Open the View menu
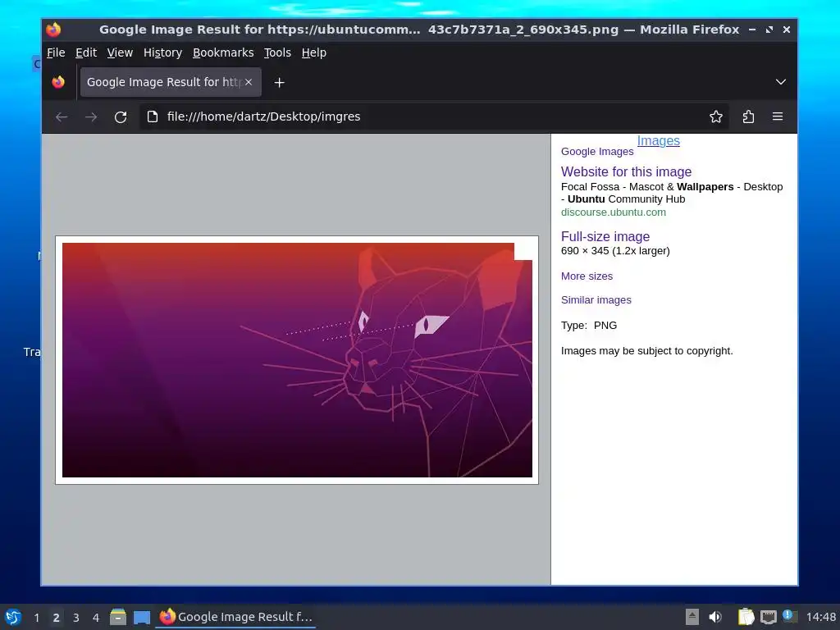The image size is (840, 630). 120,52
